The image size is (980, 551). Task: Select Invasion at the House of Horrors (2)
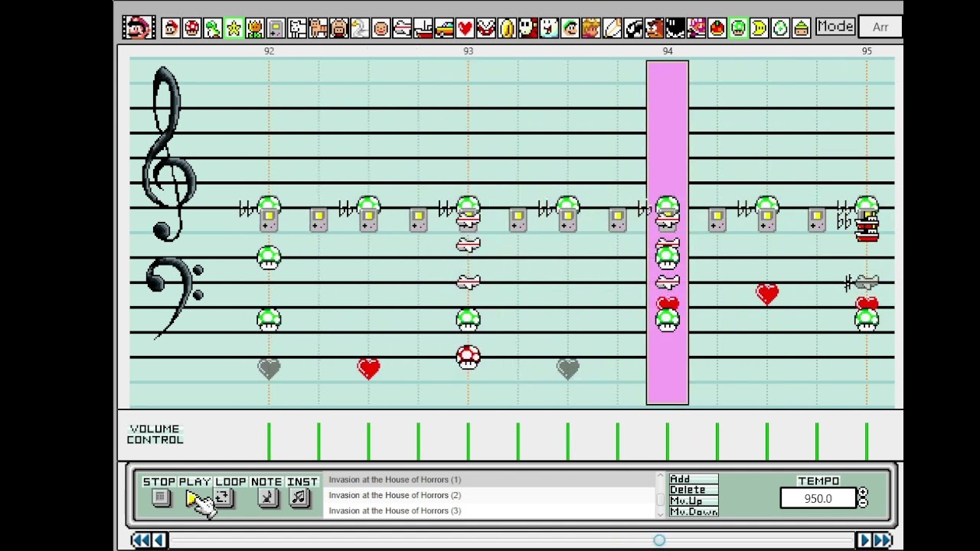(x=490, y=495)
